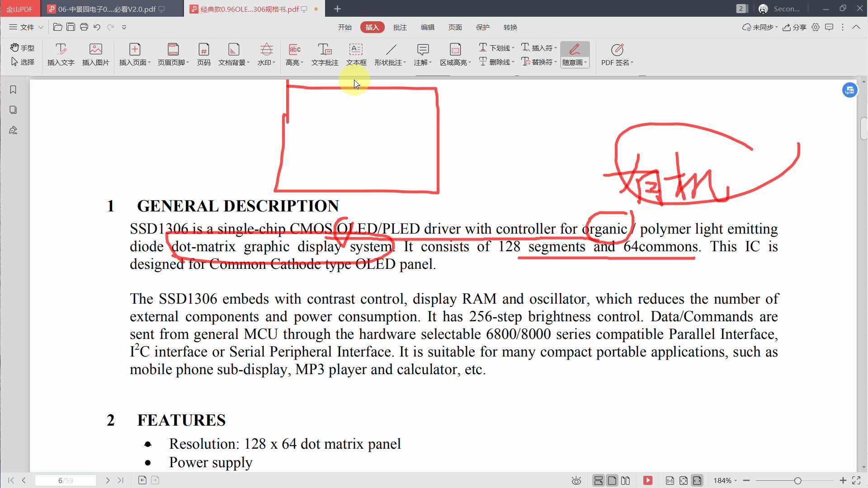Open zoom percentage 184% dropdown
The width and height of the screenshot is (868, 488).
click(725, 480)
